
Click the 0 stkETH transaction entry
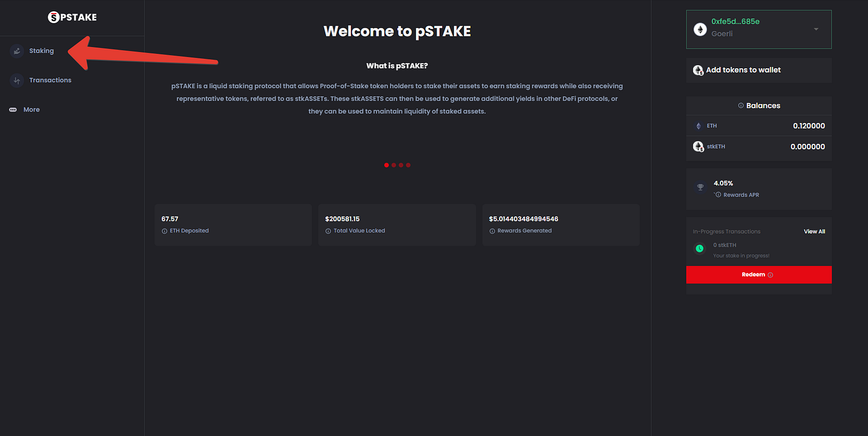725,245
